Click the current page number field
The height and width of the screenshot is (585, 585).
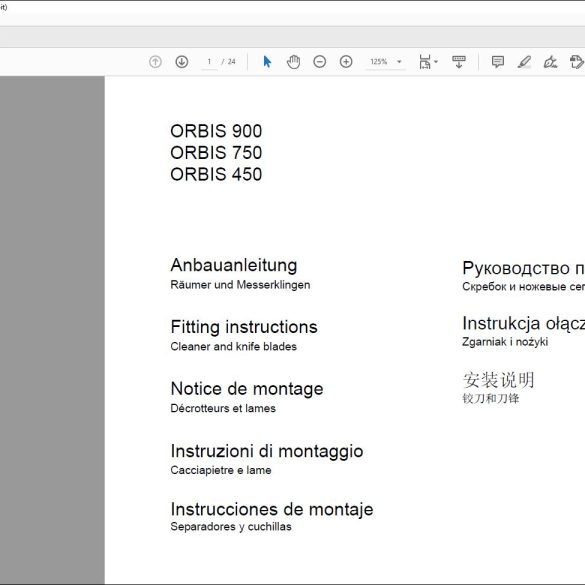[209, 62]
